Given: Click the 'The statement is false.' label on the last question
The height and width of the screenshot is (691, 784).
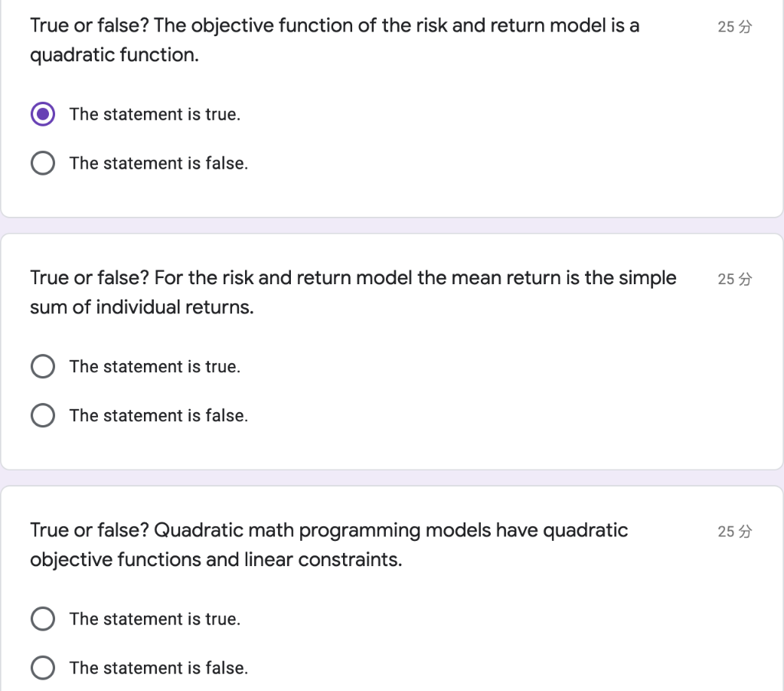Looking at the screenshot, I should pos(158,667).
